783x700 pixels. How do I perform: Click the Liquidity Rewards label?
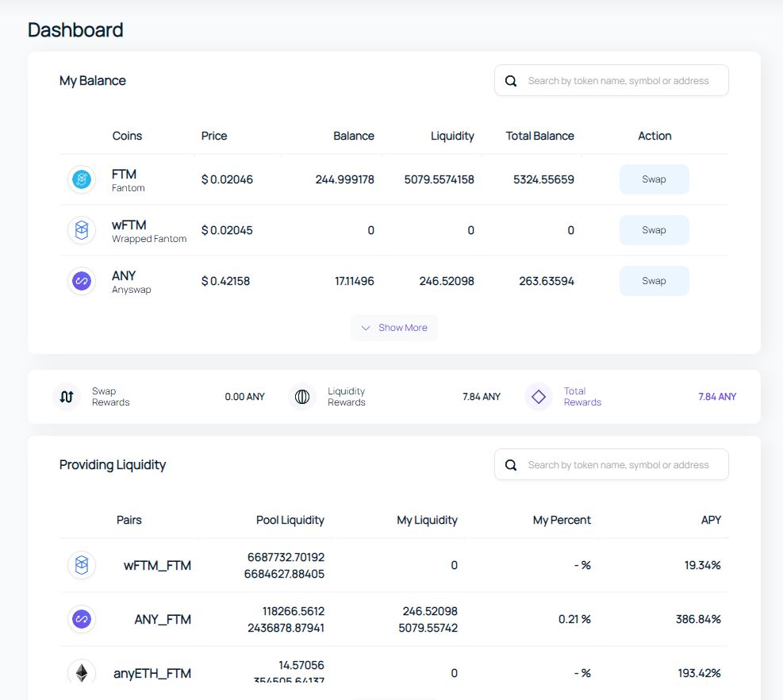(347, 397)
